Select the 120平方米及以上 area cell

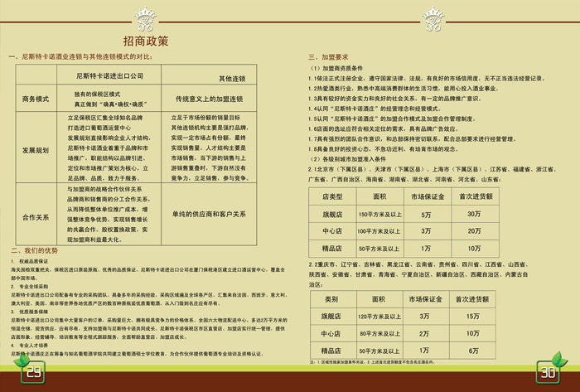click(x=379, y=316)
